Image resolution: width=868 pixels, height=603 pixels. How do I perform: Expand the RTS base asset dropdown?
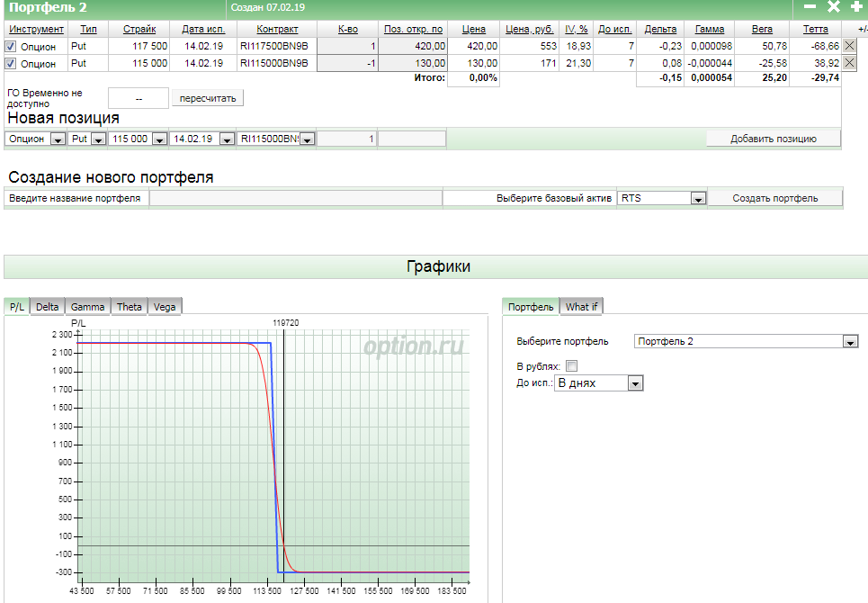[x=697, y=199]
